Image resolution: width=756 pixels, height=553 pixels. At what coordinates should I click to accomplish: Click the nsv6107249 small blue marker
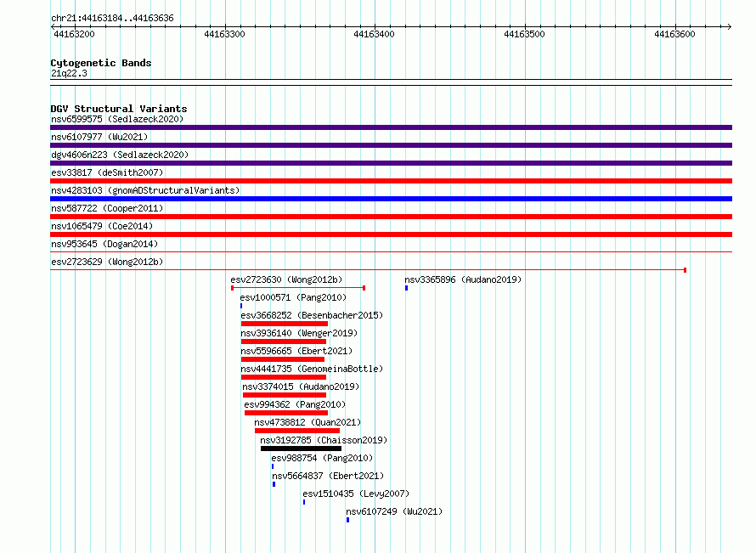tap(347, 520)
